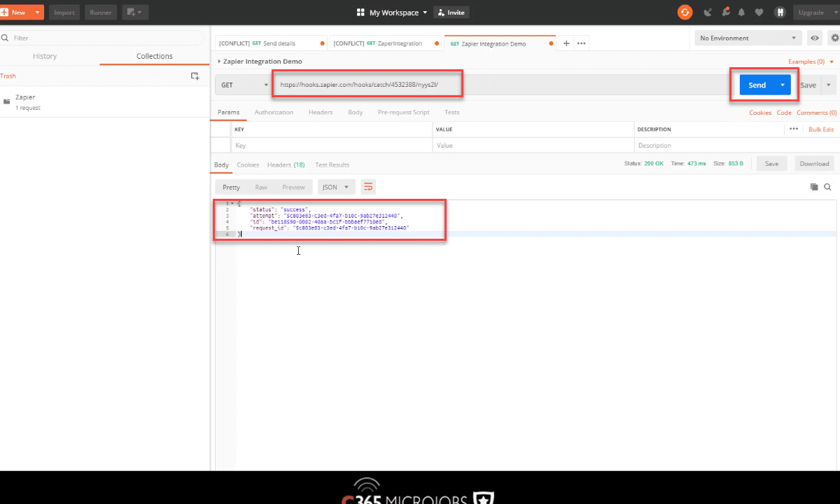Click the Invite button
The image size is (840, 504).
(x=451, y=13)
